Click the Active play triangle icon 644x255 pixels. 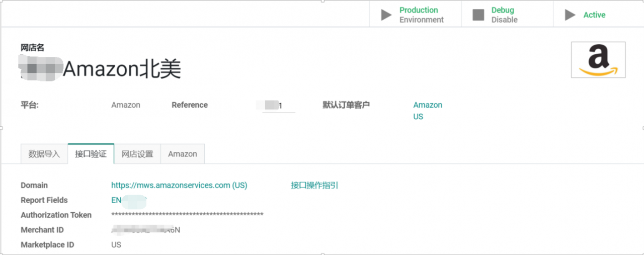[x=570, y=15]
